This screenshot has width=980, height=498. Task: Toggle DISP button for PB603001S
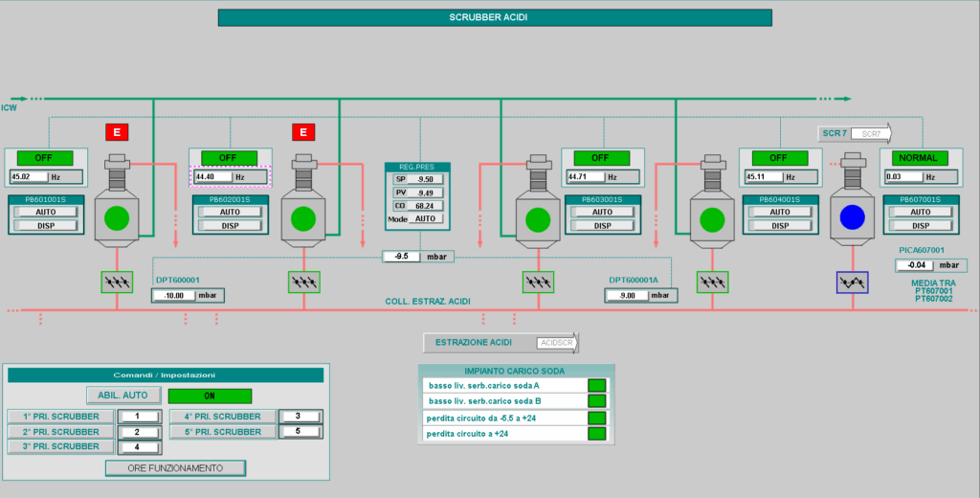pyautogui.click(x=601, y=226)
